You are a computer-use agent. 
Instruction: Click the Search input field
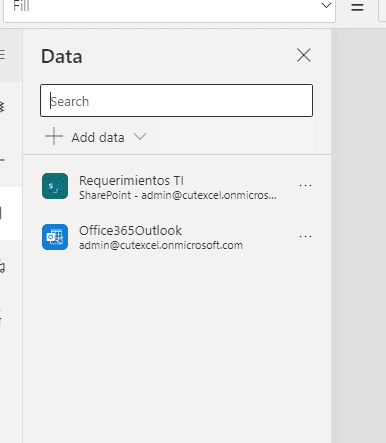pyautogui.click(x=176, y=101)
